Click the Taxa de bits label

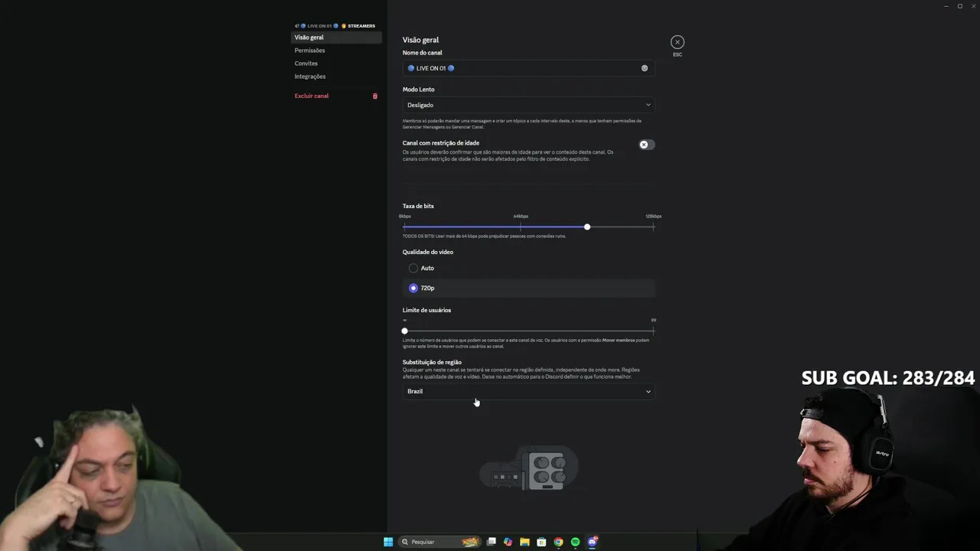coord(418,206)
